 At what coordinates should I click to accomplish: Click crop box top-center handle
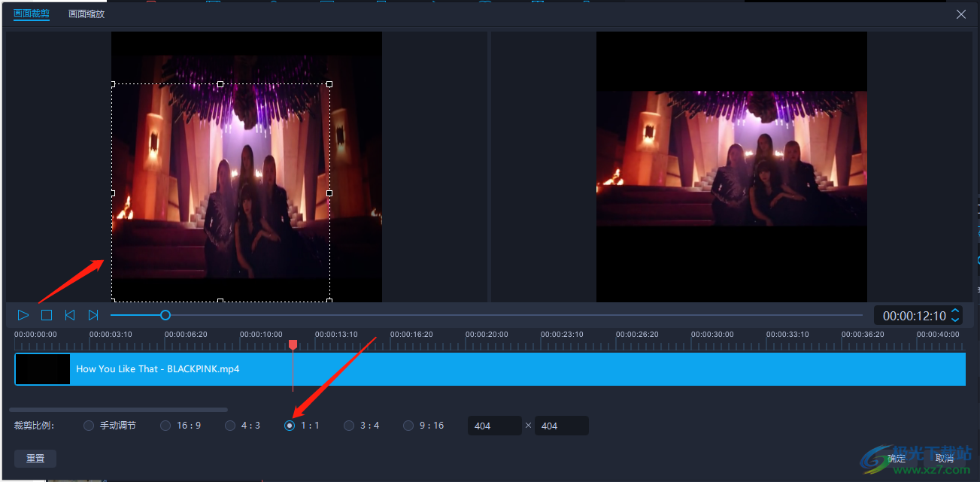point(220,84)
